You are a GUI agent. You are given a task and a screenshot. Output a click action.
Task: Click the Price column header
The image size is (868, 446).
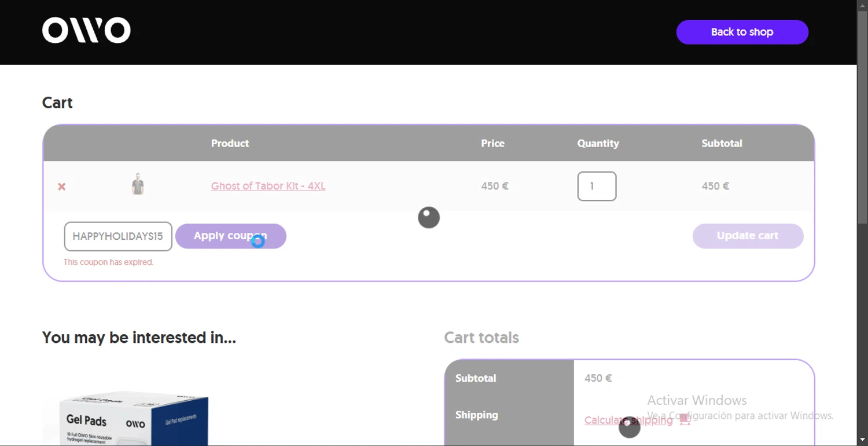pyautogui.click(x=492, y=143)
